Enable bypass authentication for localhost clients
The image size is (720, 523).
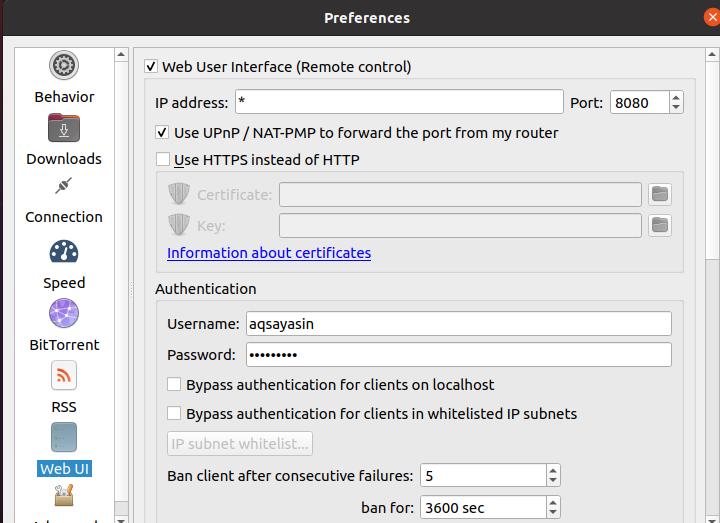pos(174,385)
